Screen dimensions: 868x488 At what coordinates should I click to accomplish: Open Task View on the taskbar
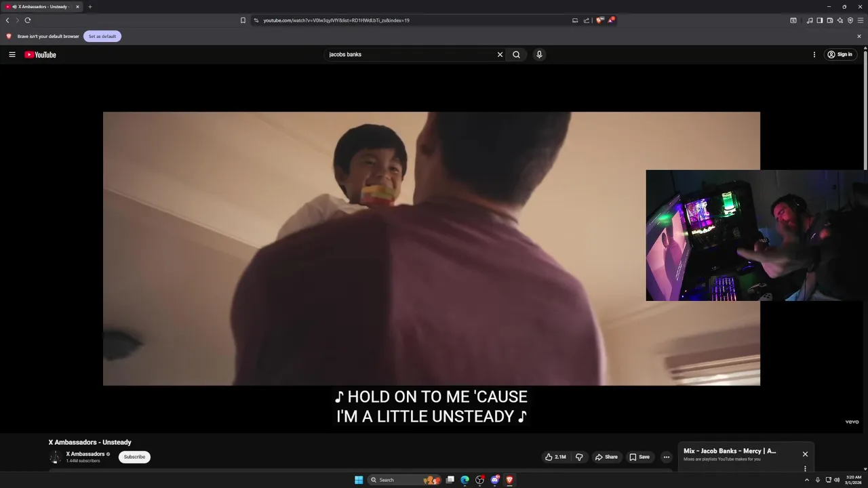pyautogui.click(x=450, y=480)
